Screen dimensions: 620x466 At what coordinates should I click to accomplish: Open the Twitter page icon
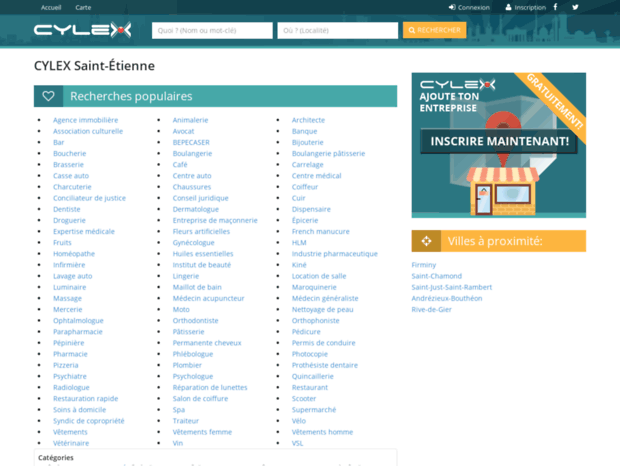click(x=575, y=7)
